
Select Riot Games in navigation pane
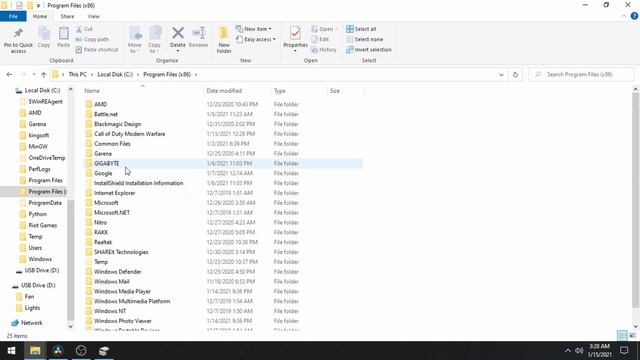(x=42, y=225)
